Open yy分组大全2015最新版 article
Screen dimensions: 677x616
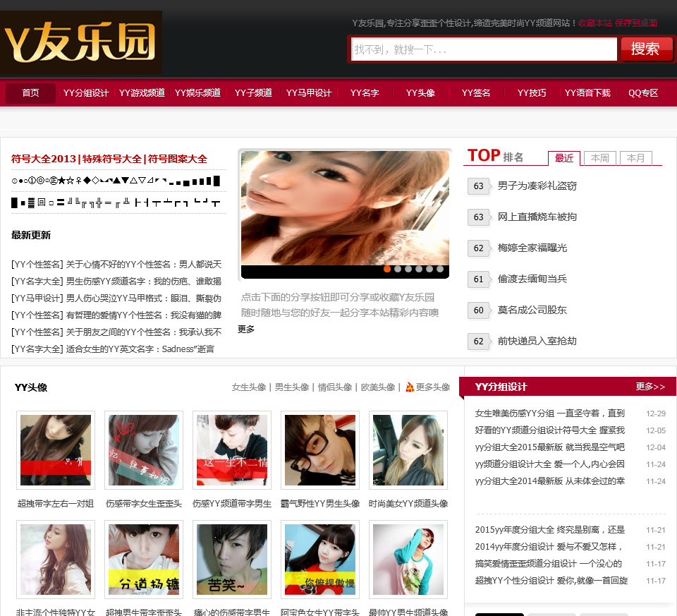pos(549,447)
